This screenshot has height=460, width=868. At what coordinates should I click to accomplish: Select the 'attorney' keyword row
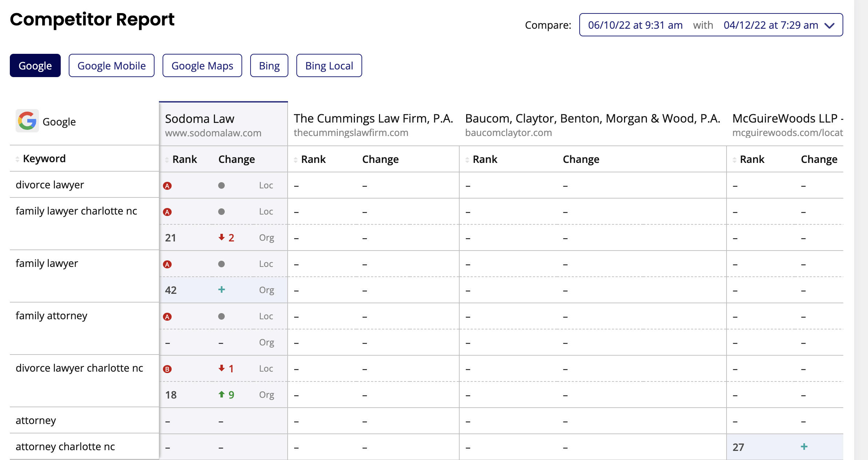point(36,420)
